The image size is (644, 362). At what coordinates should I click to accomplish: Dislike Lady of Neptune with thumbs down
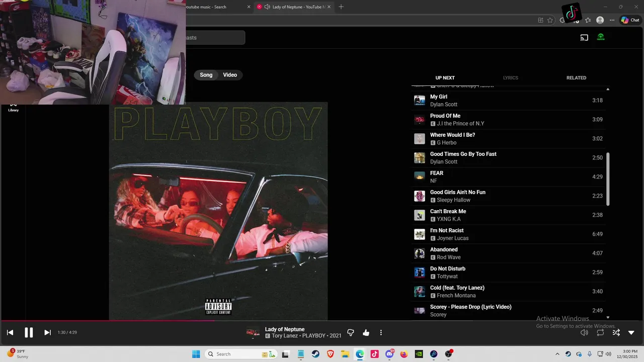pos(351,332)
